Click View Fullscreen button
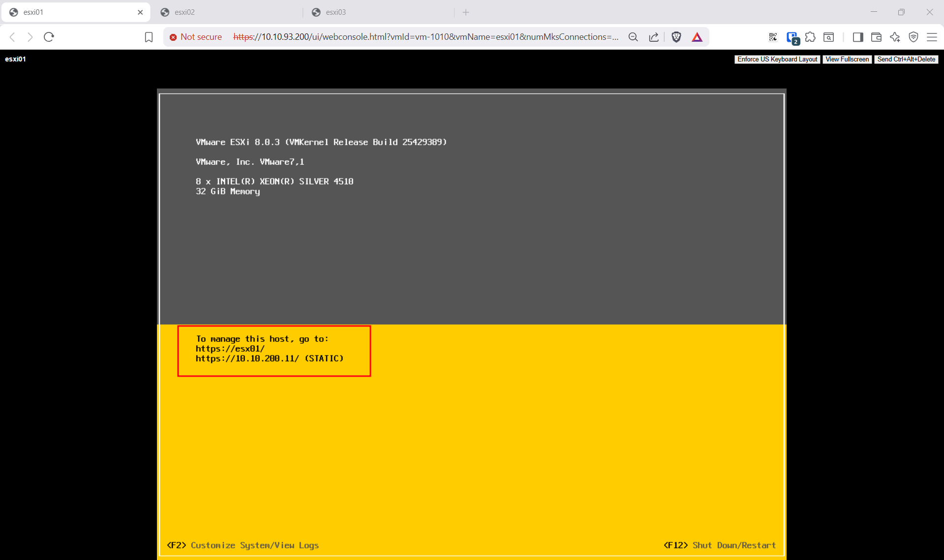 coord(847,59)
